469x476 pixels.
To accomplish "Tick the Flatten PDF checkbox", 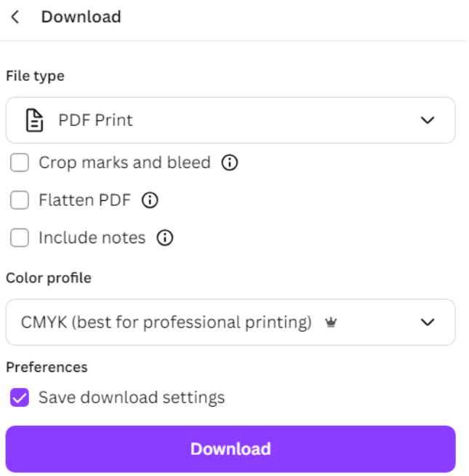I will coord(20,200).
